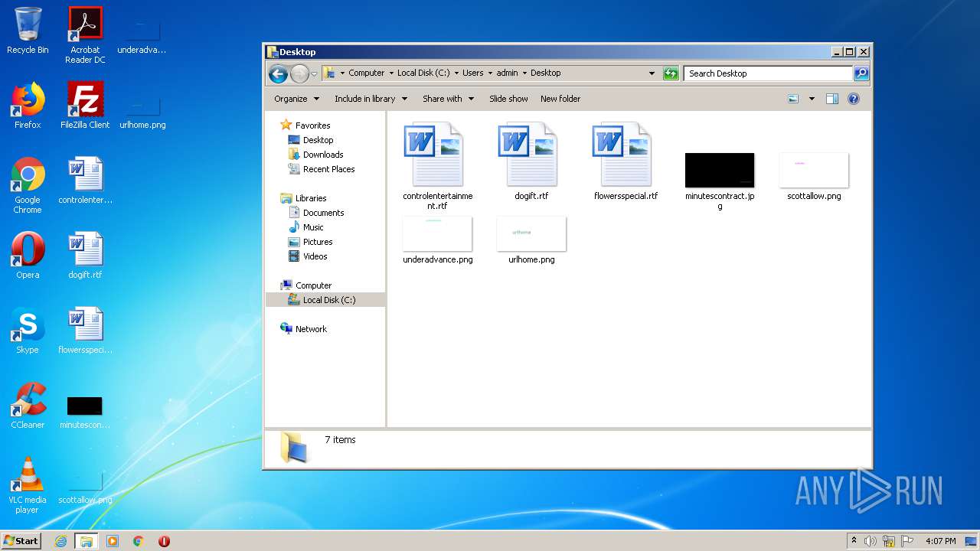Open Include in library menu

(371, 99)
